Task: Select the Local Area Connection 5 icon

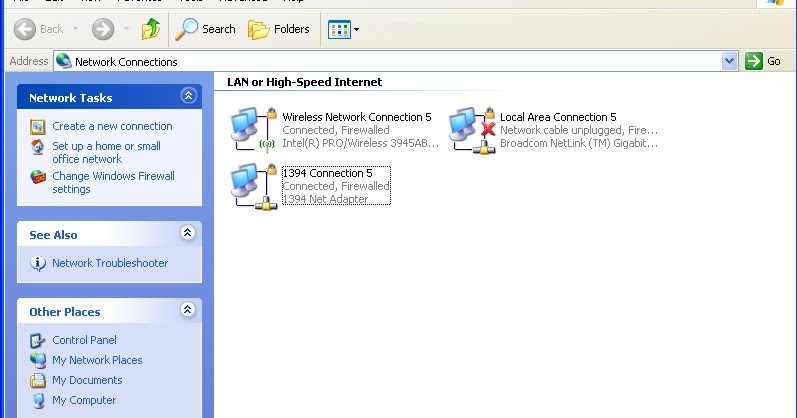Action: [472, 130]
